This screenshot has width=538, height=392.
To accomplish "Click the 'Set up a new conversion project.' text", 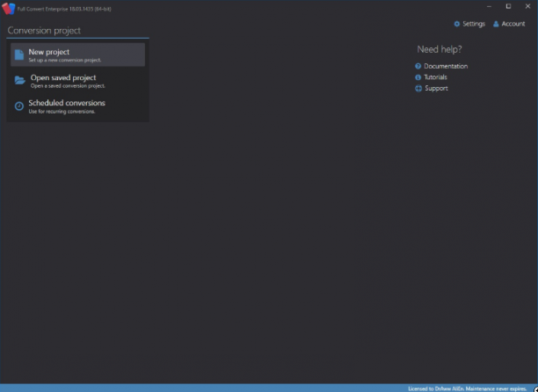I will 65,60.
